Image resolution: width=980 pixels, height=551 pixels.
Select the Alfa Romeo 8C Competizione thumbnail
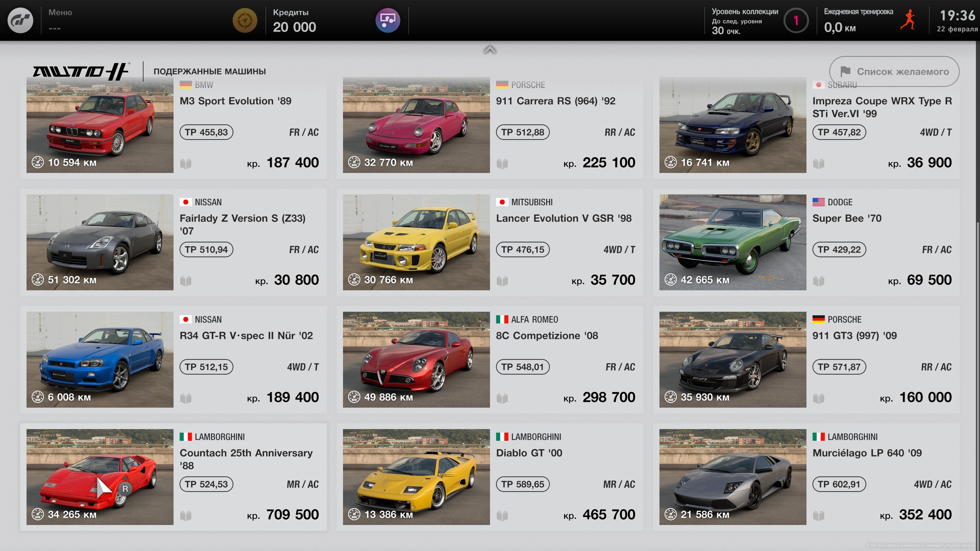point(416,360)
